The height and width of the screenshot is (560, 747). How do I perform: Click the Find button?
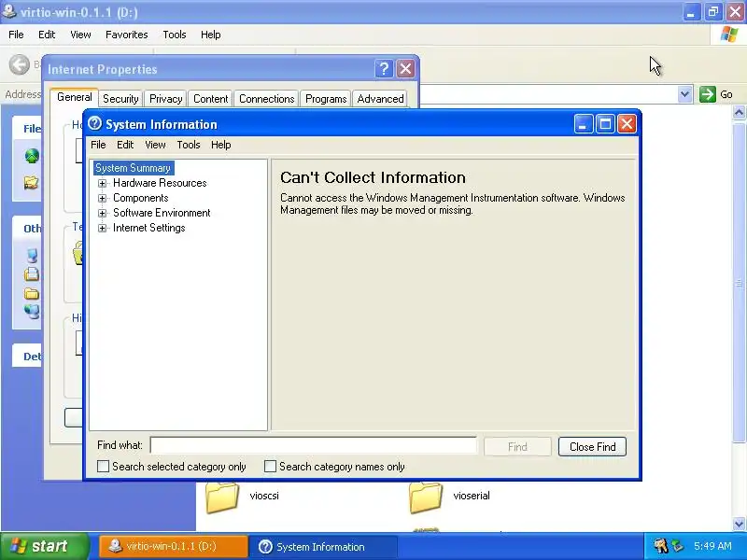coord(517,447)
